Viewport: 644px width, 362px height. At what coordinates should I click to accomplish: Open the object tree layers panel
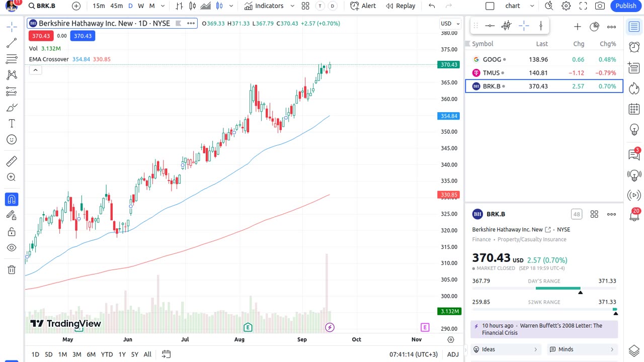[634, 350]
